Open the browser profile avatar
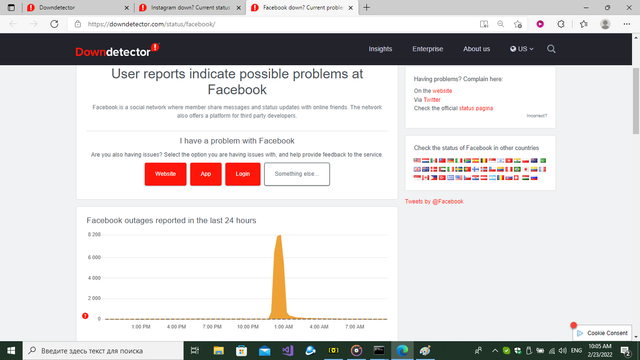The image size is (640, 360). point(605,24)
